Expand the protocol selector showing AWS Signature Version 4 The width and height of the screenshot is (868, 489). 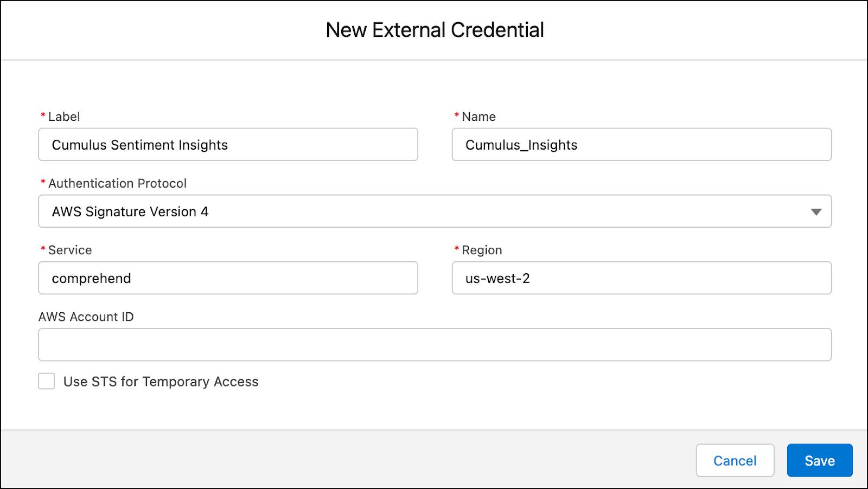coord(434,211)
